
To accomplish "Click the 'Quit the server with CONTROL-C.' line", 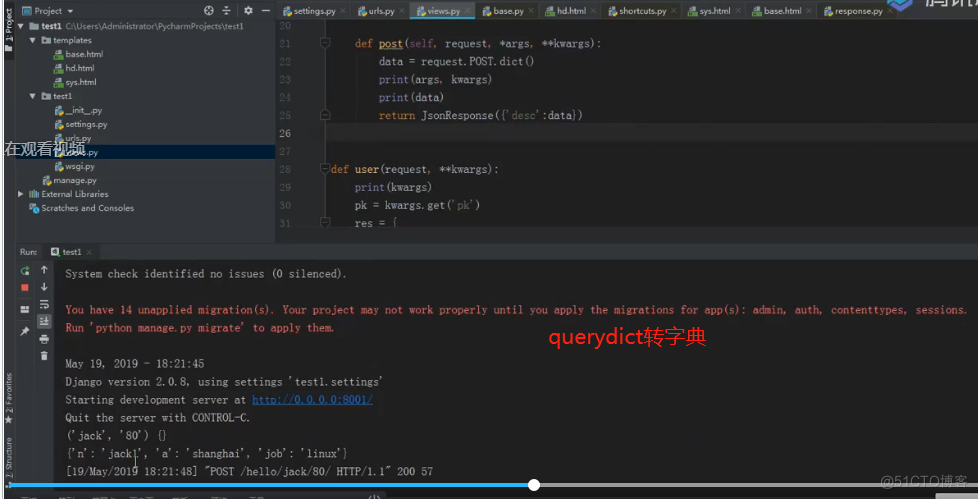I will pyautogui.click(x=157, y=418).
